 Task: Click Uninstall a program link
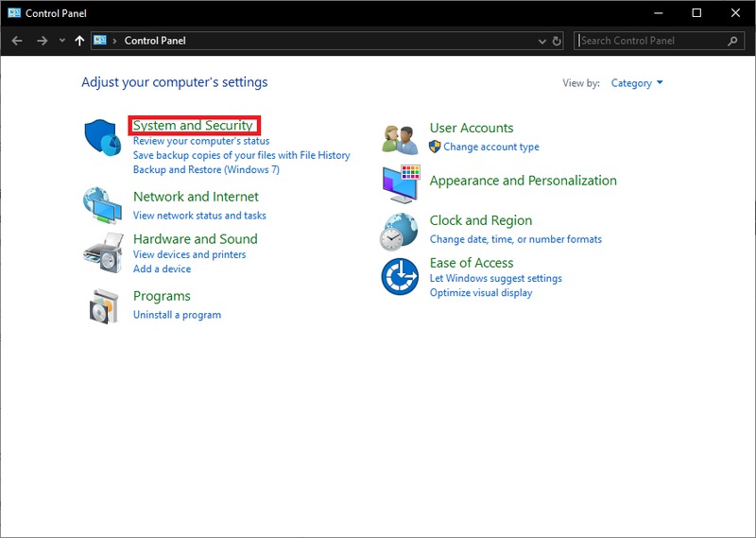(x=177, y=315)
